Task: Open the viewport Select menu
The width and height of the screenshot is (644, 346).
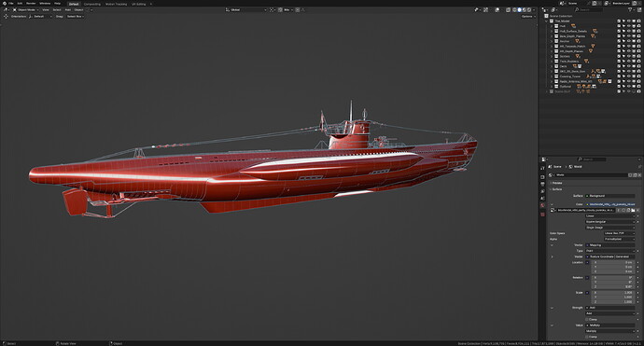Action: point(57,10)
